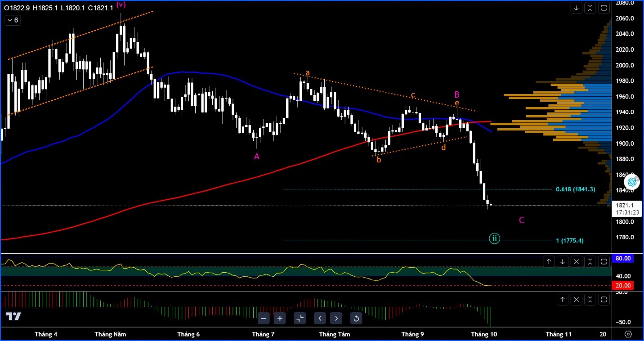Delete the RSI oscillator pane
This screenshot has height=341, width=644.
[577, 261]
